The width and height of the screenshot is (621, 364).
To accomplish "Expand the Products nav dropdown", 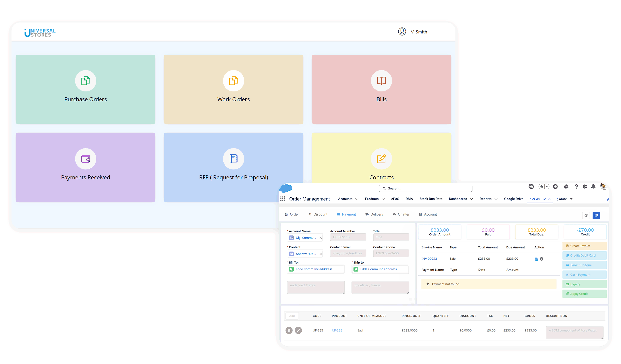I will (383, 199).
